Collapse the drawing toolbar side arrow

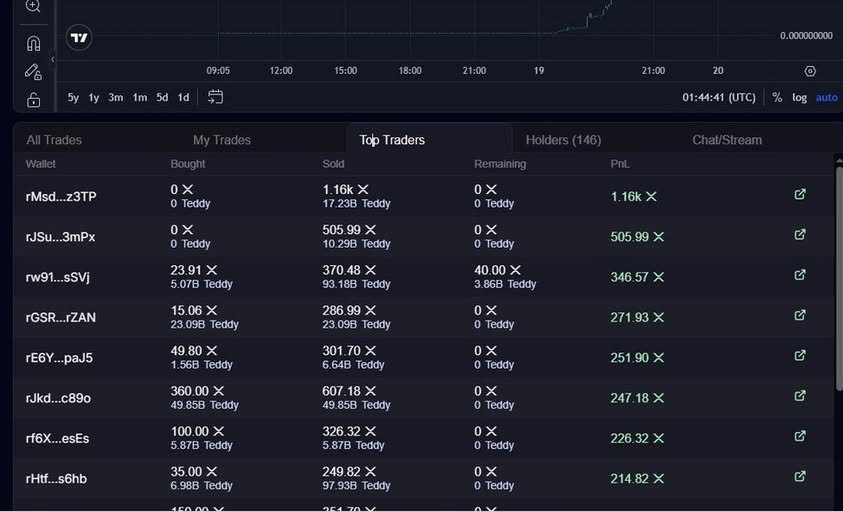click(x=52, y=60)
